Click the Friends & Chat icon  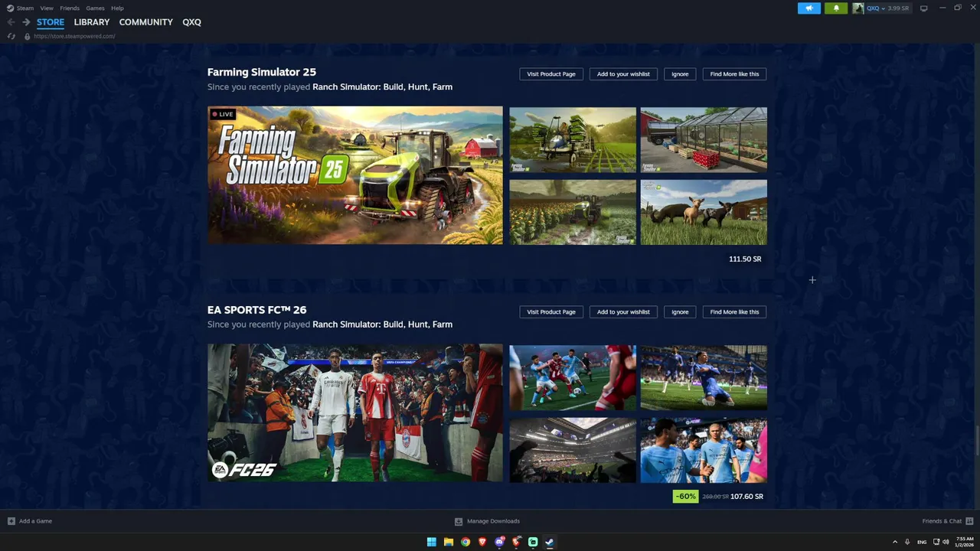[x=969, y=521]
